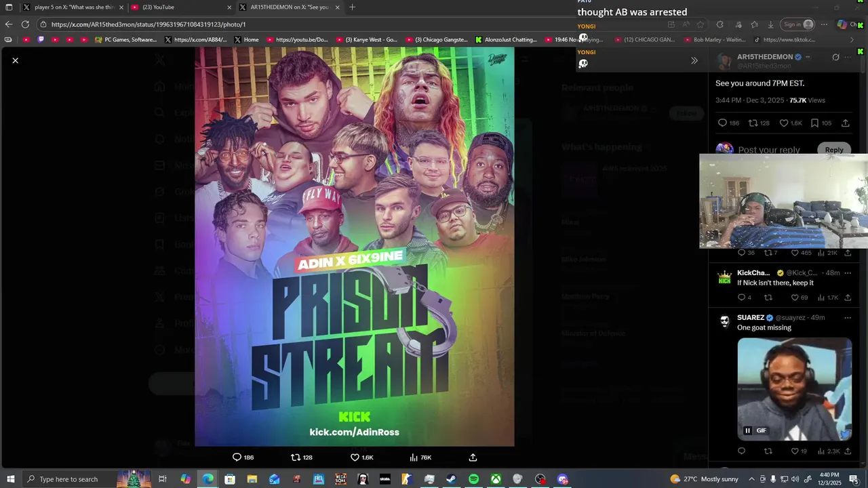Open Task View on the taskbar

point(163,479)
